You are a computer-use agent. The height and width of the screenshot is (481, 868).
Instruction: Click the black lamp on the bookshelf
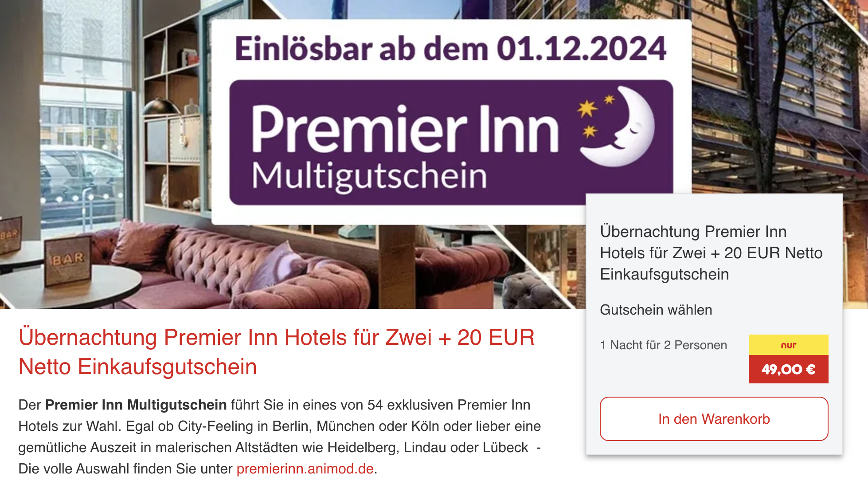tap(160, 109)
